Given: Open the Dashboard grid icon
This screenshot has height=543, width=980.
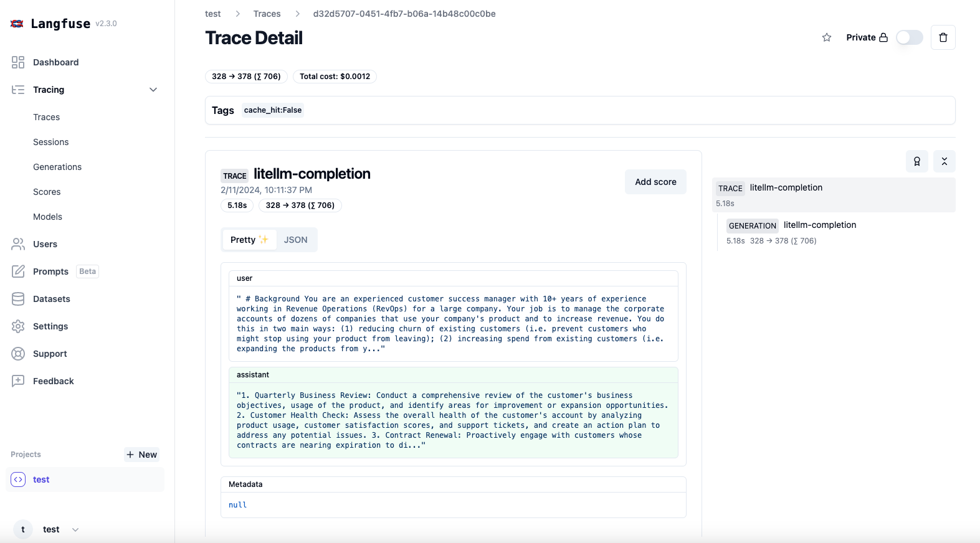Looking at the screenshot, I should [x=18, y=62].
